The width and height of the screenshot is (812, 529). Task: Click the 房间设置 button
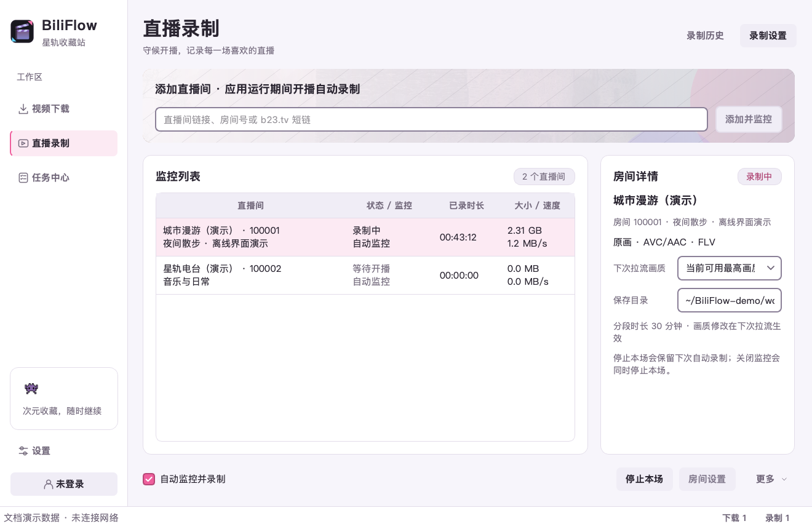point(707,479)
